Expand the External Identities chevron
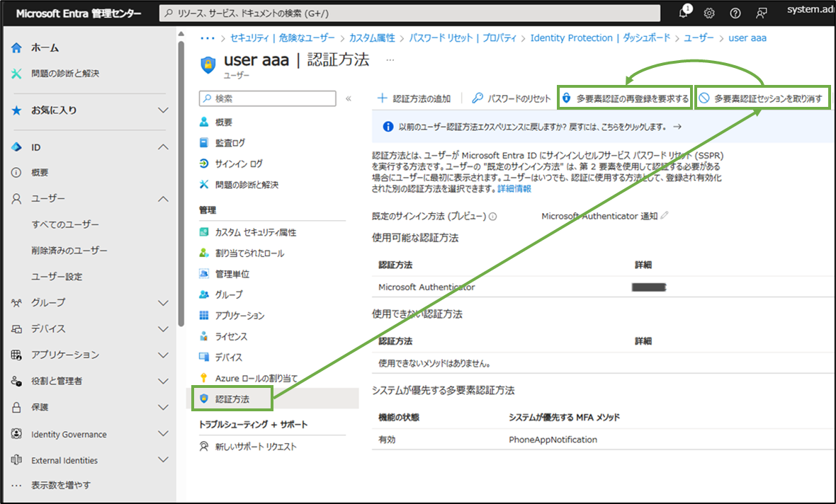 (163, 460)
